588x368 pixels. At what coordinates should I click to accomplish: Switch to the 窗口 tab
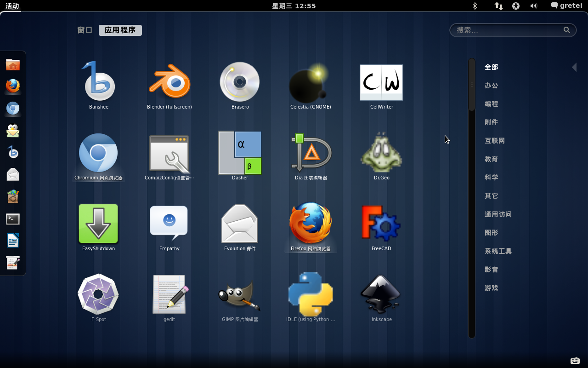[x=85, y=30]
